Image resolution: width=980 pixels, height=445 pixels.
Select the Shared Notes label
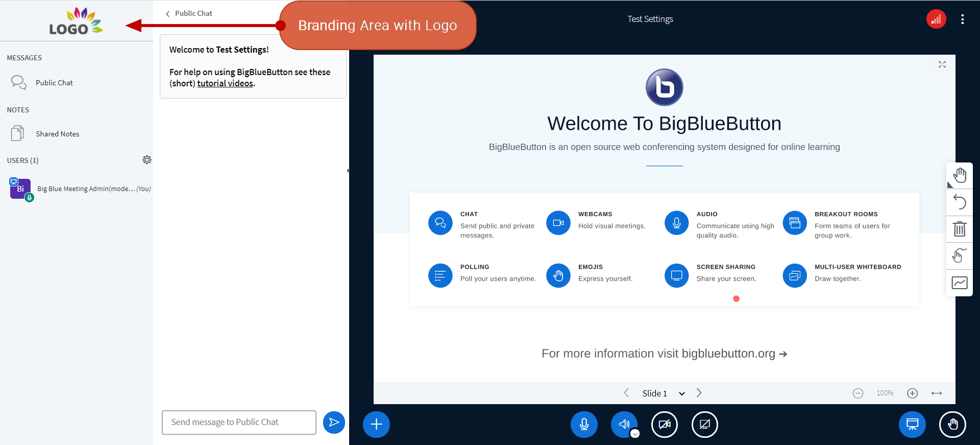(58, 134)
